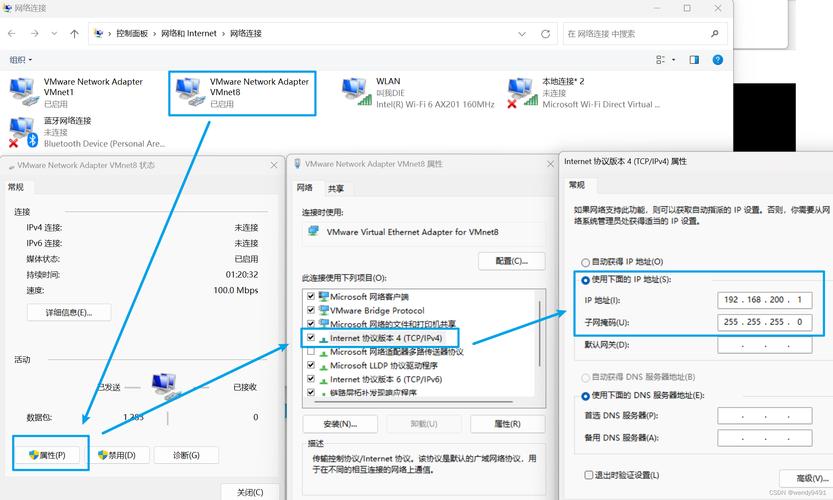Click 诊断(G) button
Screen dimensions: 833x500
(x=186, y=455)
